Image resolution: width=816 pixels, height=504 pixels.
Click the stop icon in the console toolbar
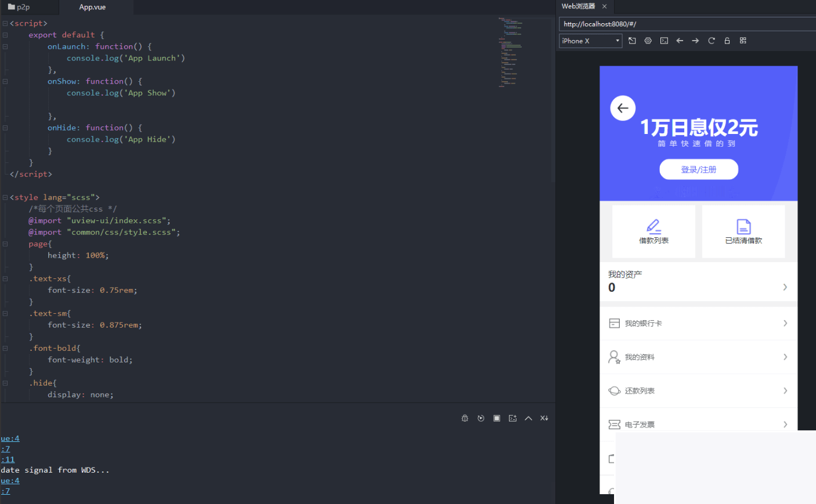(x=496, y=418)
